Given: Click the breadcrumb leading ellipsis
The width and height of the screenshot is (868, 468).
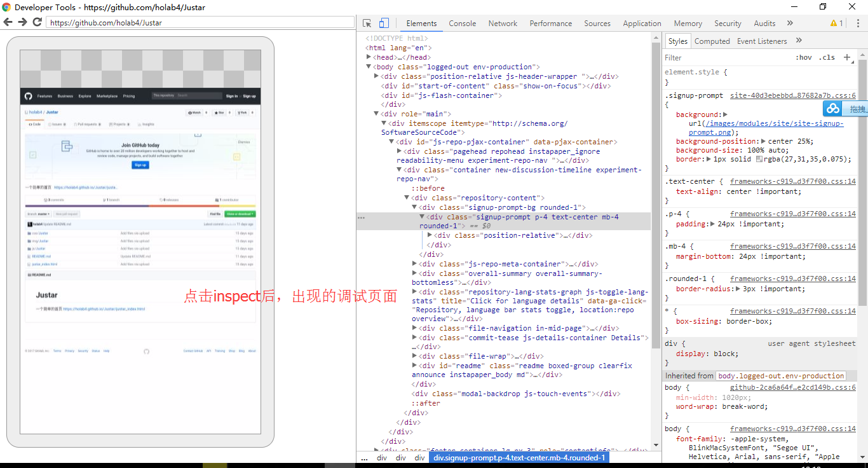Looking at the screenshot, I should [x=364, y=458].
